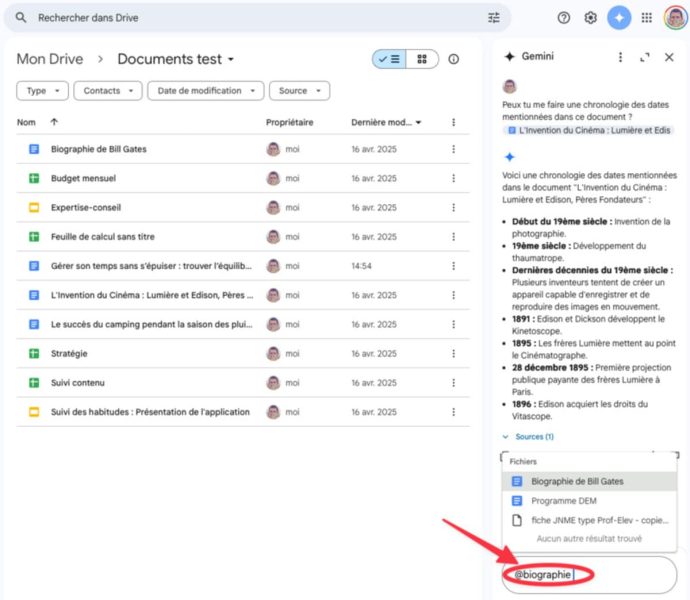
Task: Toggle sort direction arrow next to Nom
Action: (53, 122)
